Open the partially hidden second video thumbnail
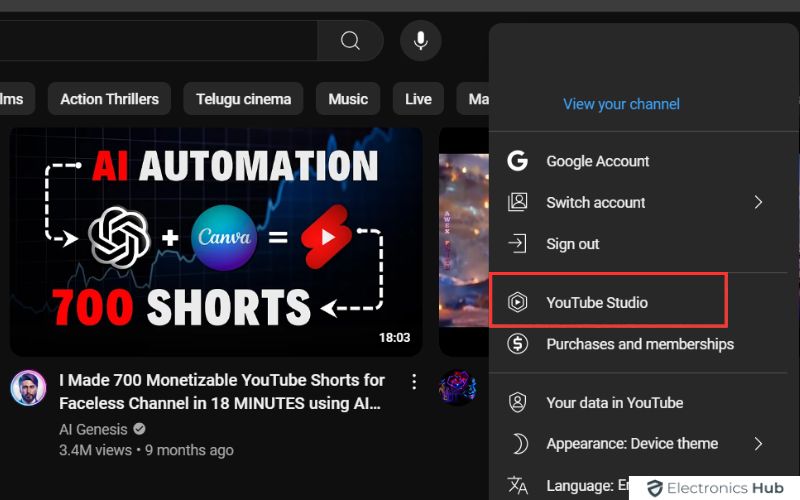The height and width of the screenshot is (500, 800). [464, 241]
